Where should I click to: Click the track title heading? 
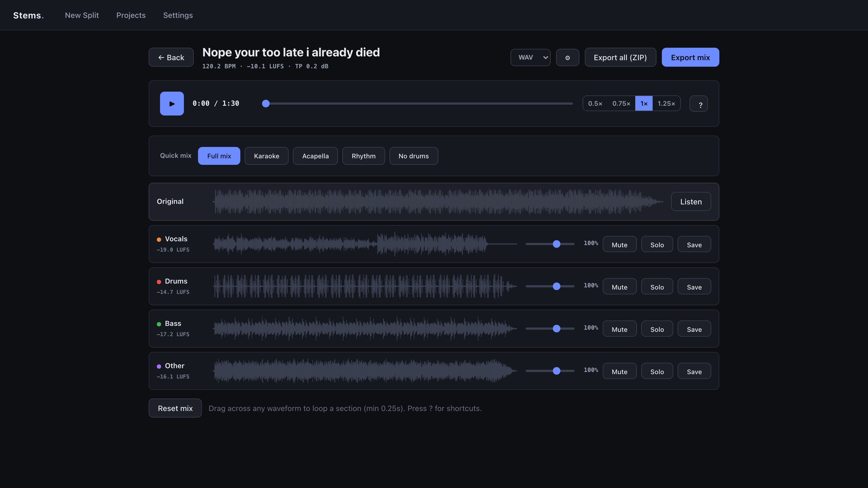[x=291, y=53]
